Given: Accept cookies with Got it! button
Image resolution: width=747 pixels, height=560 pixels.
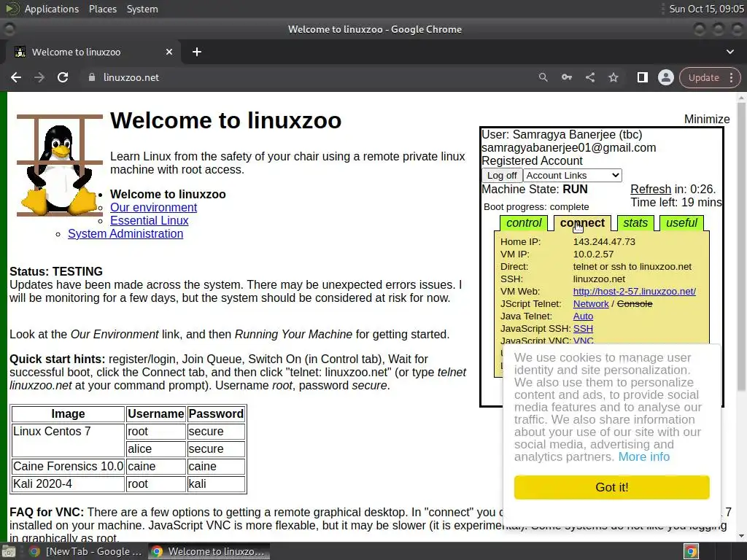Looking at the screenshot, I should 612,487.
